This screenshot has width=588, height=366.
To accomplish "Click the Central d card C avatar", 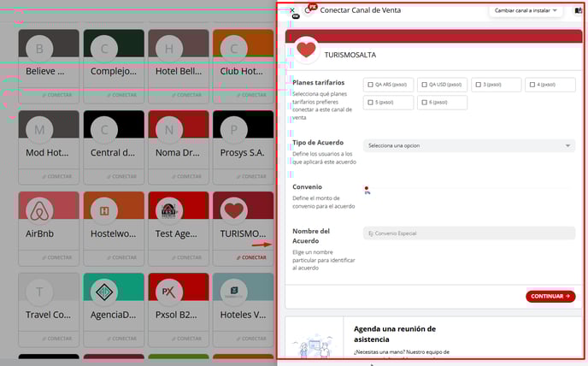I will pyautogui.click(x=104, y=130).
